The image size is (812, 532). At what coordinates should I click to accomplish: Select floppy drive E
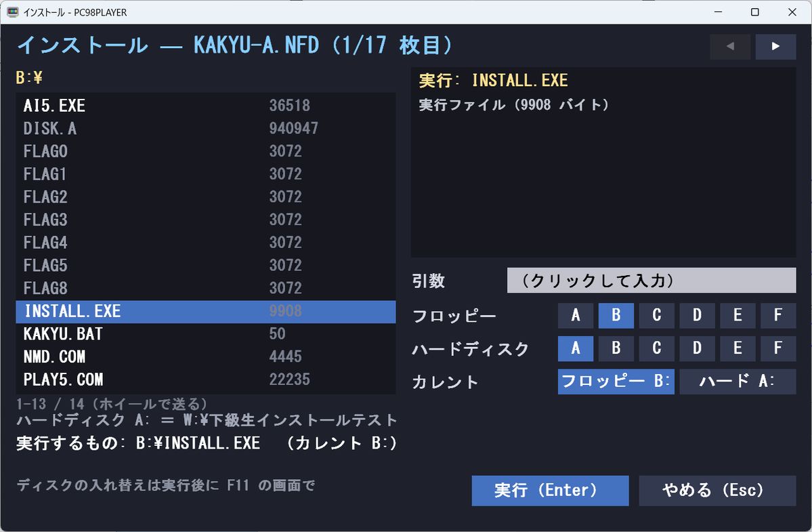tap(738, 315)
